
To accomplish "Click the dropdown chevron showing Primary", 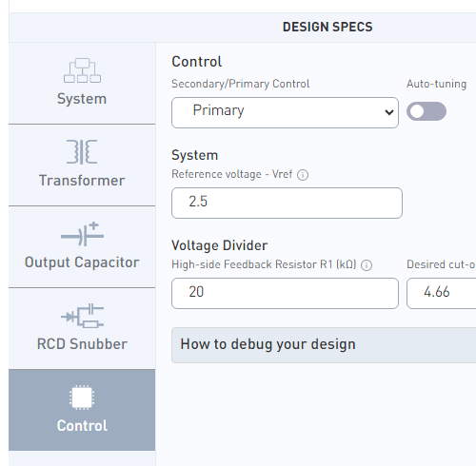I will point(389,112).
